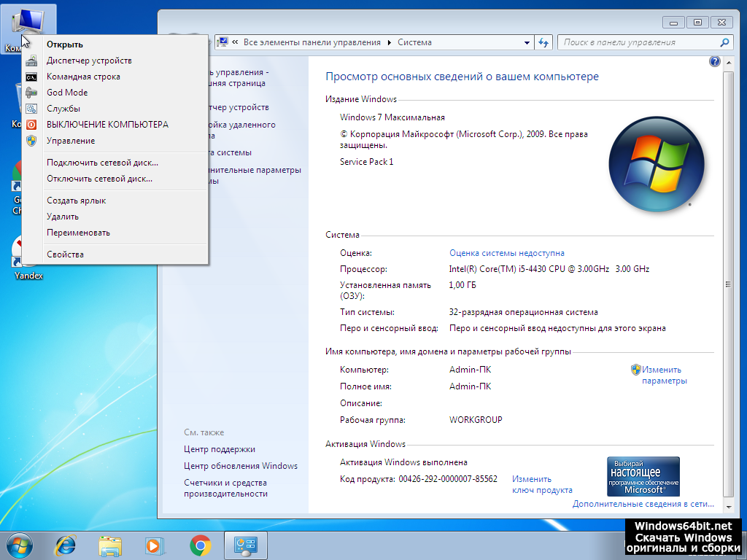
Task: Open Центр обновления Windows link
Action: [241, 466]
